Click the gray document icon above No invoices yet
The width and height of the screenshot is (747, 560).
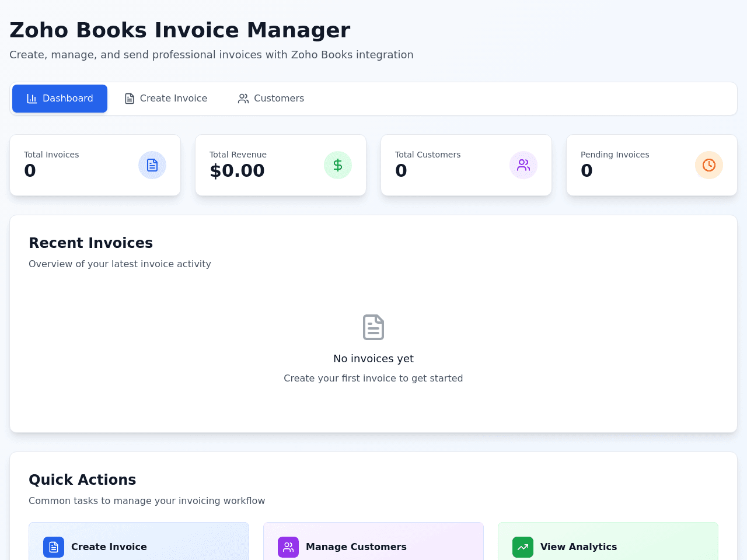[x=373, y=327]
